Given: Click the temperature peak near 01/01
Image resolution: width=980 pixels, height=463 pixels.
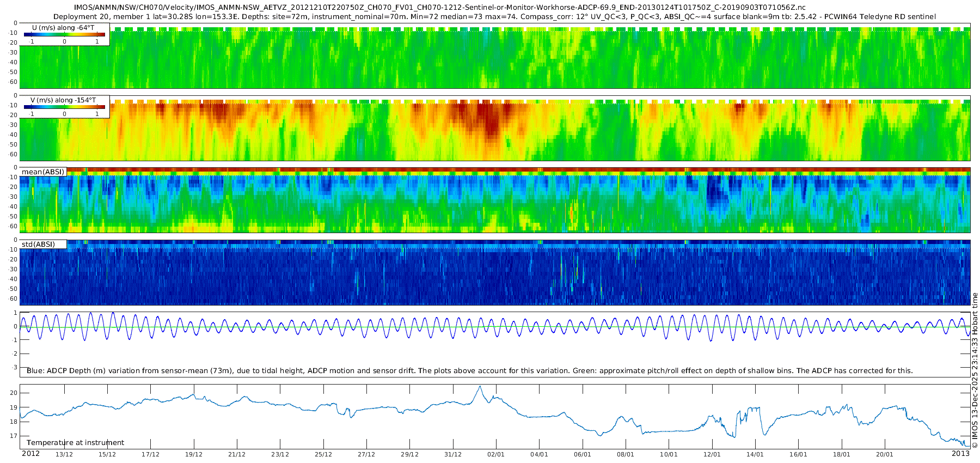Looking at the screenshot, I should [x=480, y=387].
